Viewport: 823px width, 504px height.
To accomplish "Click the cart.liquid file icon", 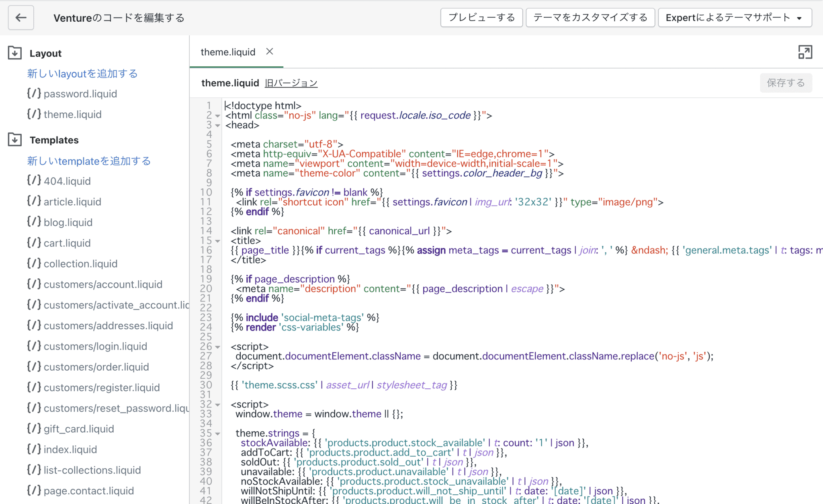I will pyautogui.click(x=34, y=243).
